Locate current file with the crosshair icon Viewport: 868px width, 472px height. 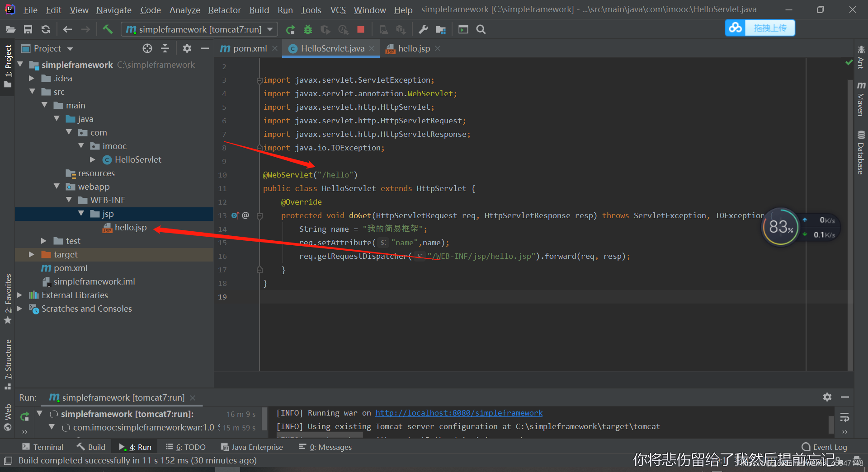tap(147, 48)
